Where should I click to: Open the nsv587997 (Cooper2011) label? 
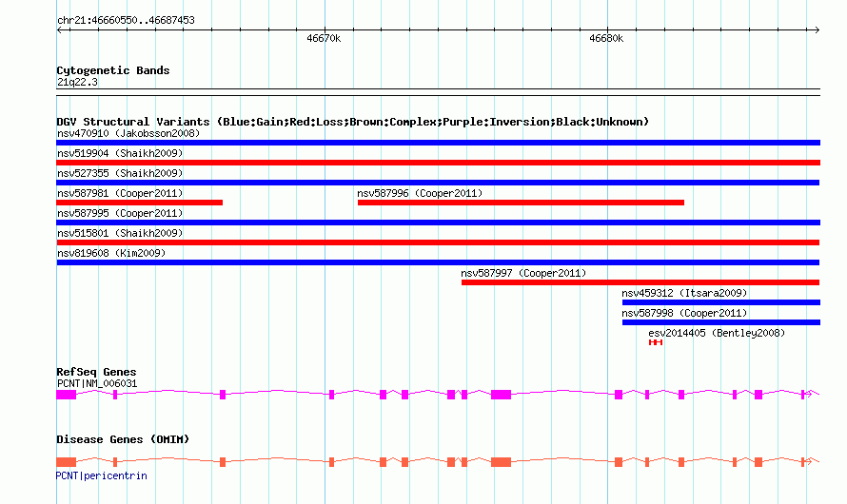pos(523,273)
